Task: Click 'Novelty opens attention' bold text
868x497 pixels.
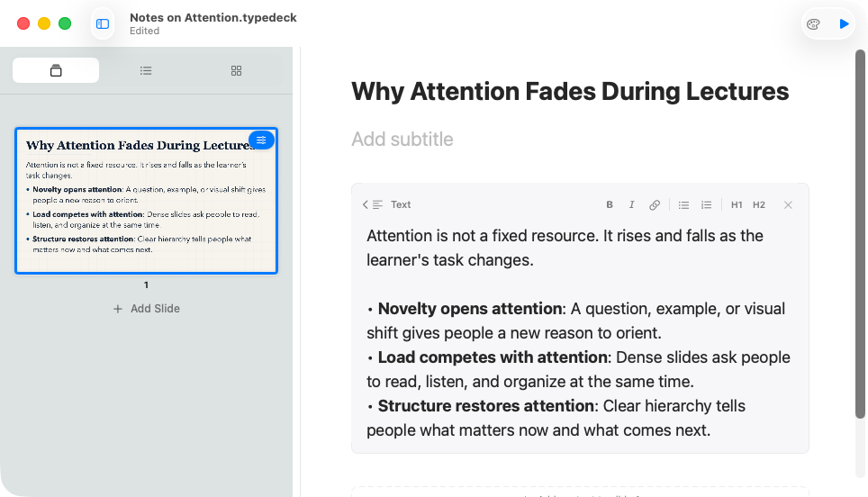Action: pyautogui.click(x=470, y=309)
